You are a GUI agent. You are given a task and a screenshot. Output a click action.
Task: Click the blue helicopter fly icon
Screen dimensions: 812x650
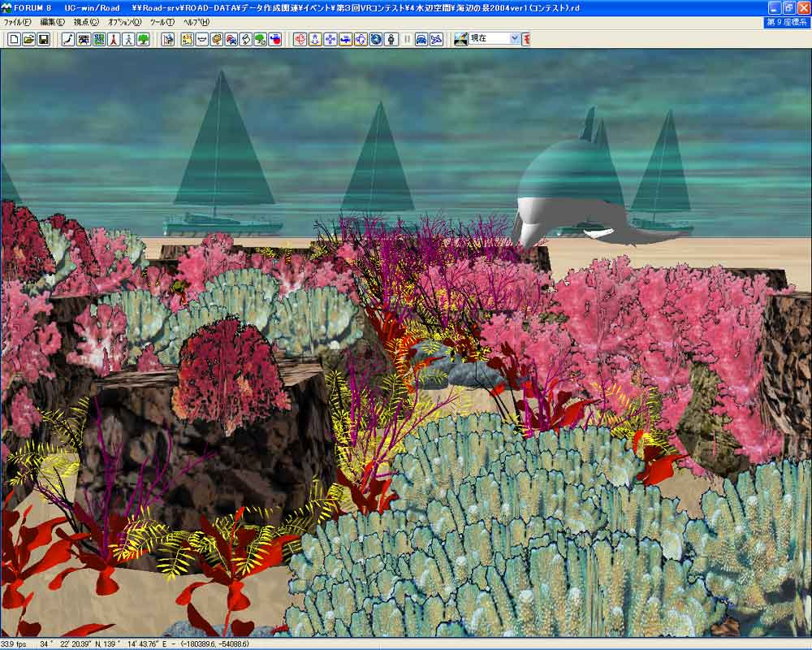pyautogui.click(x=345, y=39)
